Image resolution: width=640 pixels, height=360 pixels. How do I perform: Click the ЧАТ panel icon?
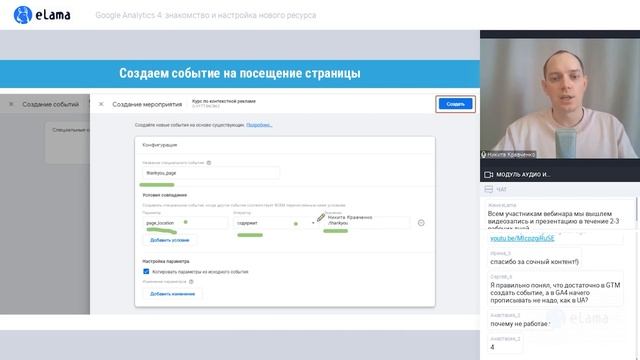point(489,189)
